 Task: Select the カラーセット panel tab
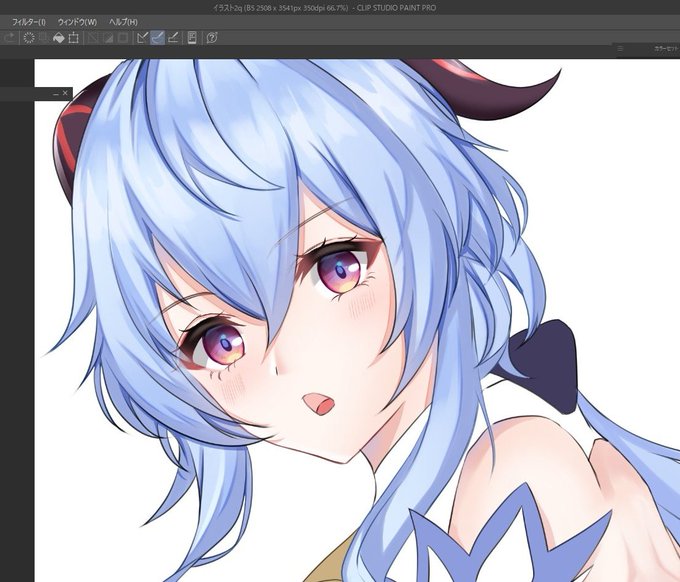[667, 49]
